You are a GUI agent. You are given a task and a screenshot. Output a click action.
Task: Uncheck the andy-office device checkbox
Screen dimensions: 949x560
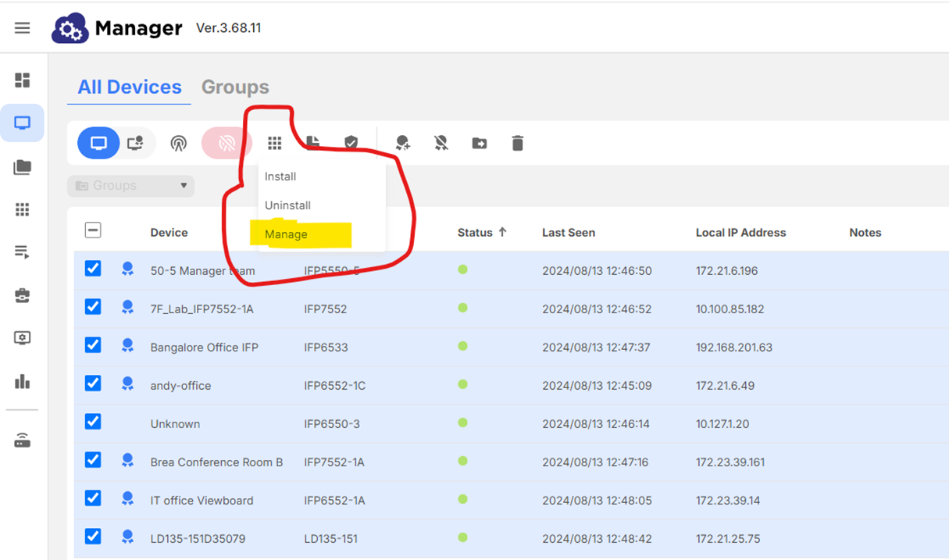click(x=93, y=383)
